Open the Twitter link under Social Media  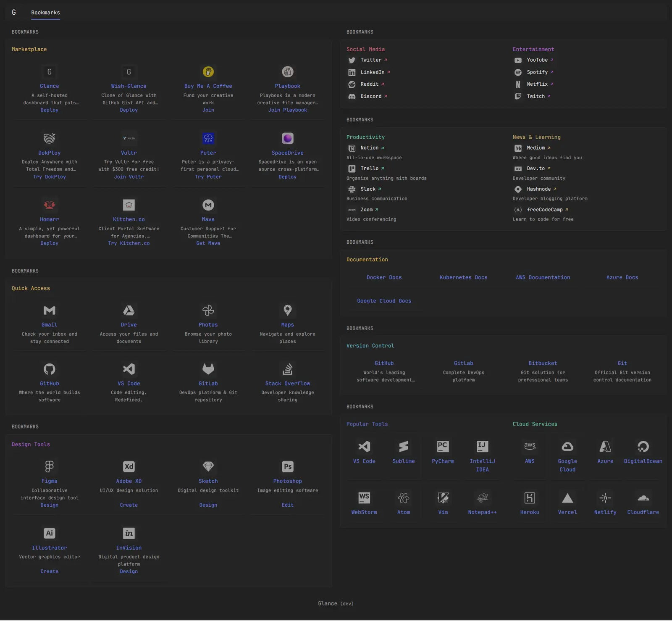(371, 60)
